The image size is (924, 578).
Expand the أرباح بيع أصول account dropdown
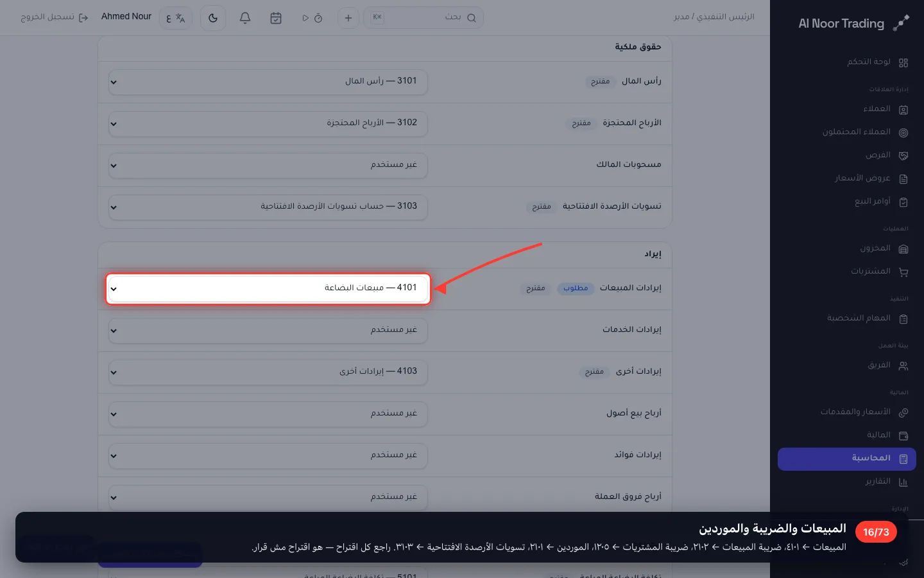[x=268, y=414]
